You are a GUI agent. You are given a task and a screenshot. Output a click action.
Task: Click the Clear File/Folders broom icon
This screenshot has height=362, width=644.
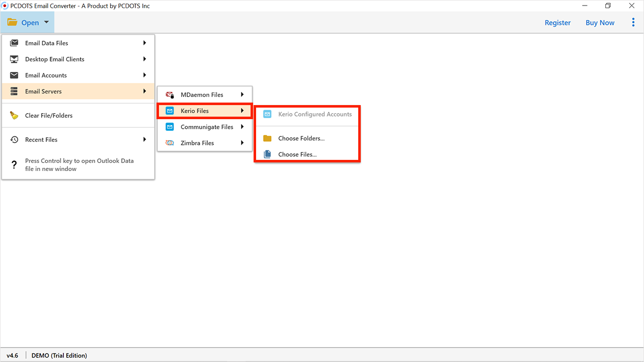[x=14, y=115]
